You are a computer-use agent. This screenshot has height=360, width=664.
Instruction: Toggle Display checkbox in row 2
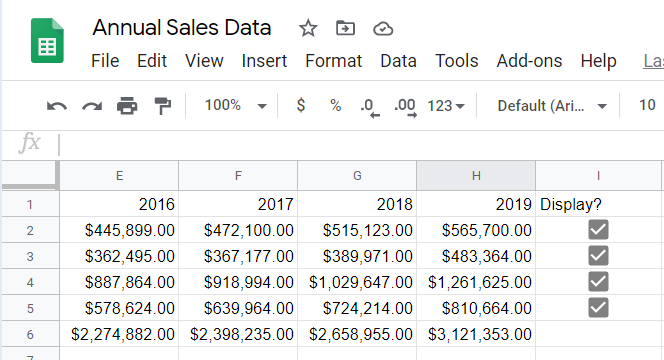(598, 230)
